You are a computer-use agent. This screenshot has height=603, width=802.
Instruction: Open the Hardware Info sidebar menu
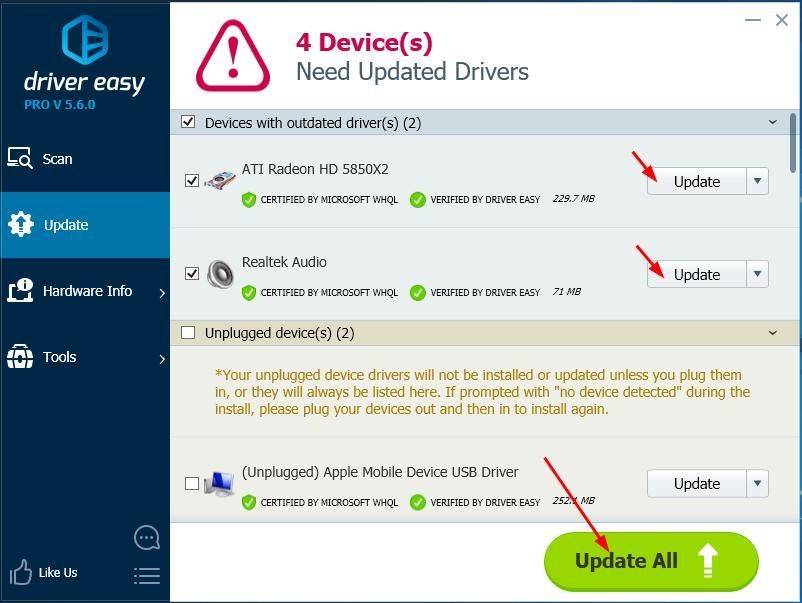coord(85,291)
